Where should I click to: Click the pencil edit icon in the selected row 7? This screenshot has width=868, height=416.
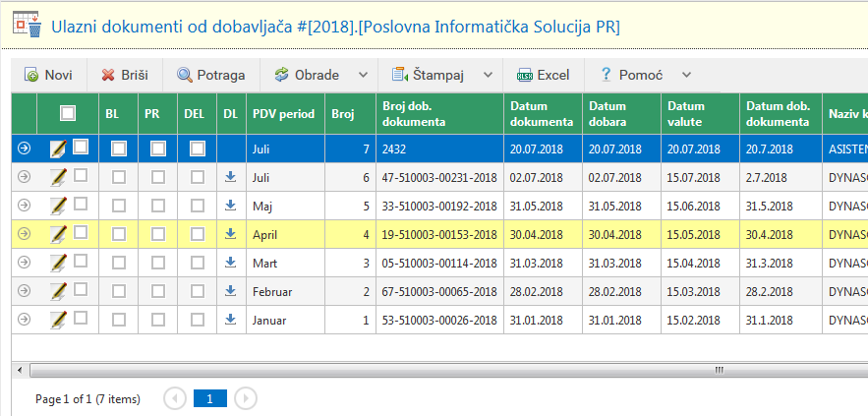58,149
